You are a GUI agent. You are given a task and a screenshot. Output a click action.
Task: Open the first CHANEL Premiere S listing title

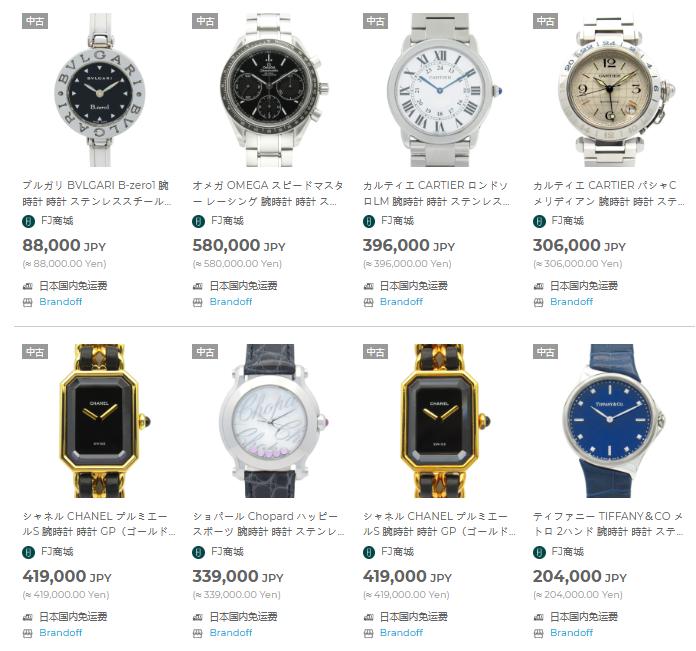coord(99,524)
